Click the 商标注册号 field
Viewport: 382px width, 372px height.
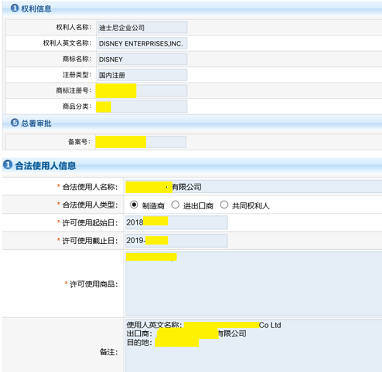[x=142, y=91]
